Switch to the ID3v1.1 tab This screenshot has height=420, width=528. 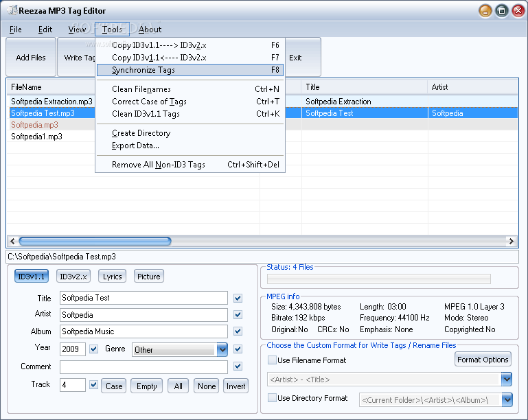tap(32, 277)
